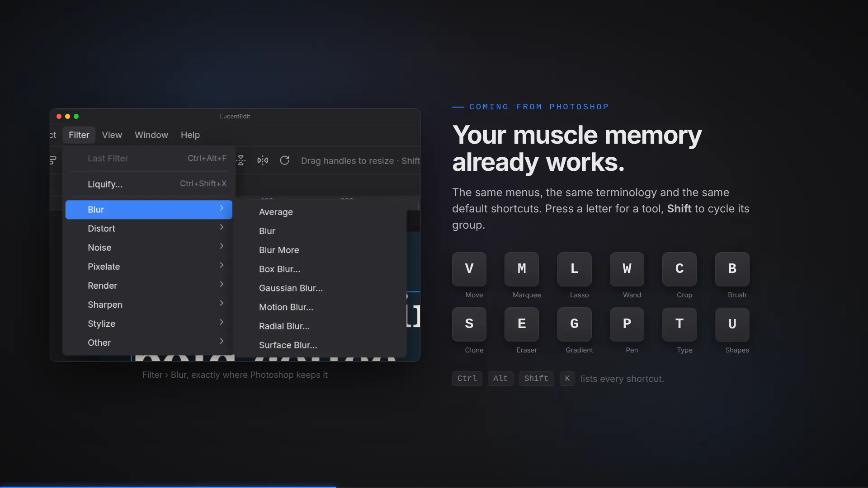The height and width of the screenshot is (488, 868).
Task: Click the K keycap
Action: (567, 379)
